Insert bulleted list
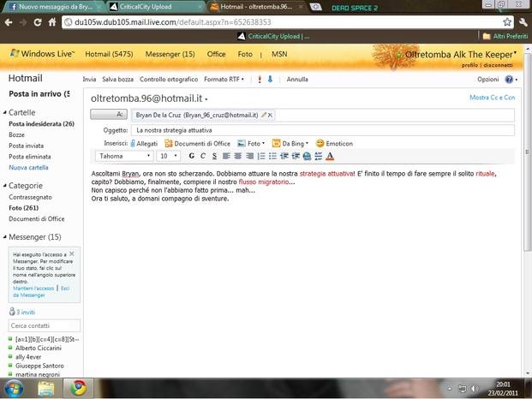Screen dimensions: 532x399 (272, 156)
